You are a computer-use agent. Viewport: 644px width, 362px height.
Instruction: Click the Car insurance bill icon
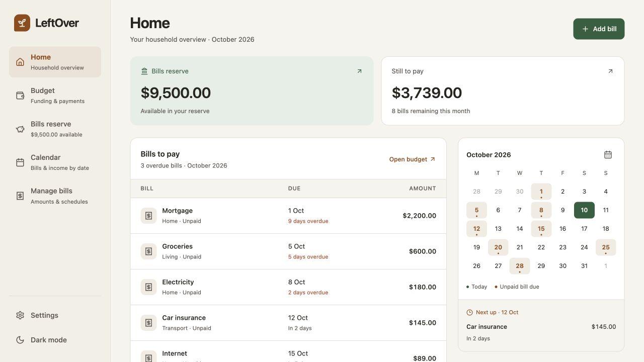pos(148,323)
